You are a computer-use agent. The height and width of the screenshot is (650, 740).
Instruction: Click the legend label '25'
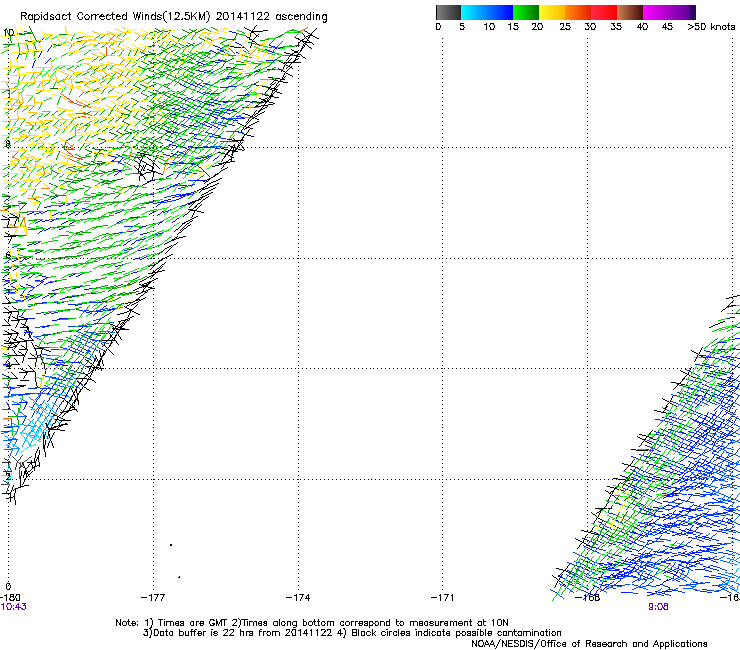pos(565,27)
